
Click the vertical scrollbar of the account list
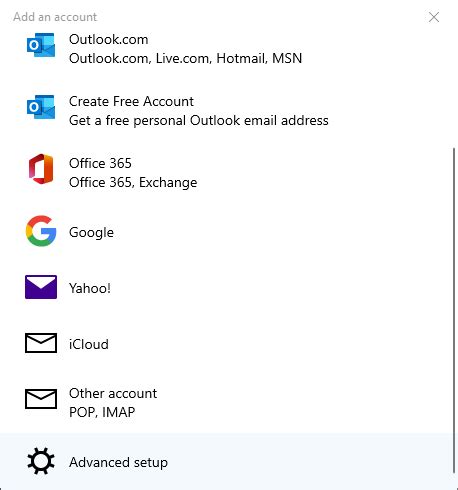(x=454, y=310)
